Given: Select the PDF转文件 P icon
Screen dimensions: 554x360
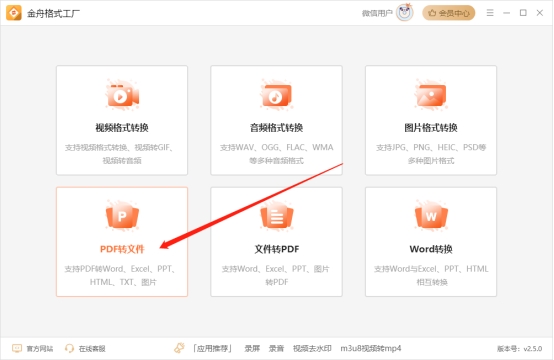Looking at the screenshot, I should pyautogui.click(x=122, y=216).
